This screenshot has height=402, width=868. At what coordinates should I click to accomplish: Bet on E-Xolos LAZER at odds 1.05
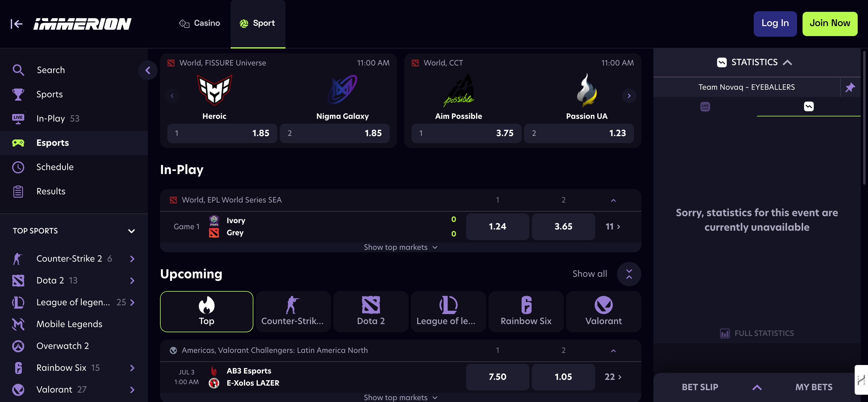click(x=563, y=377)
